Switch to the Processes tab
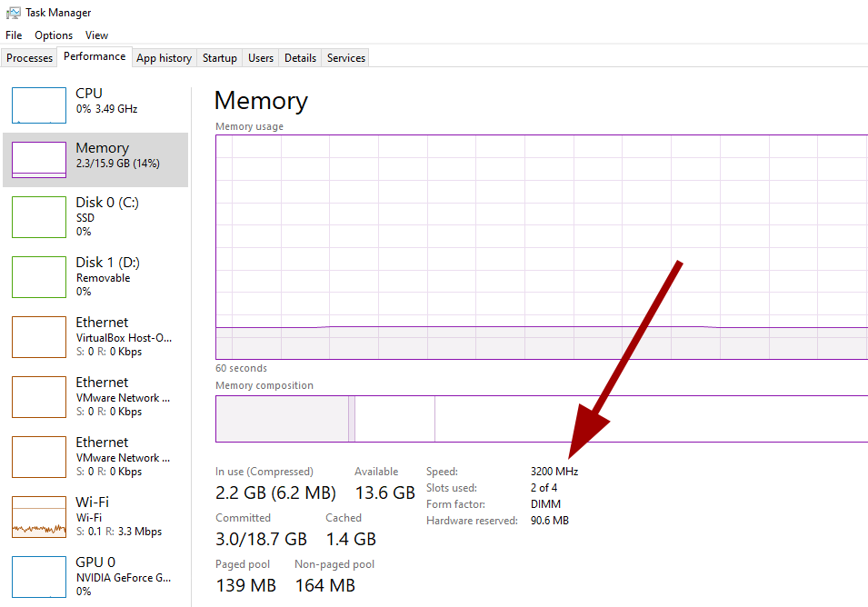The height and width of the screenshot is (607, 868). (28, 57)
